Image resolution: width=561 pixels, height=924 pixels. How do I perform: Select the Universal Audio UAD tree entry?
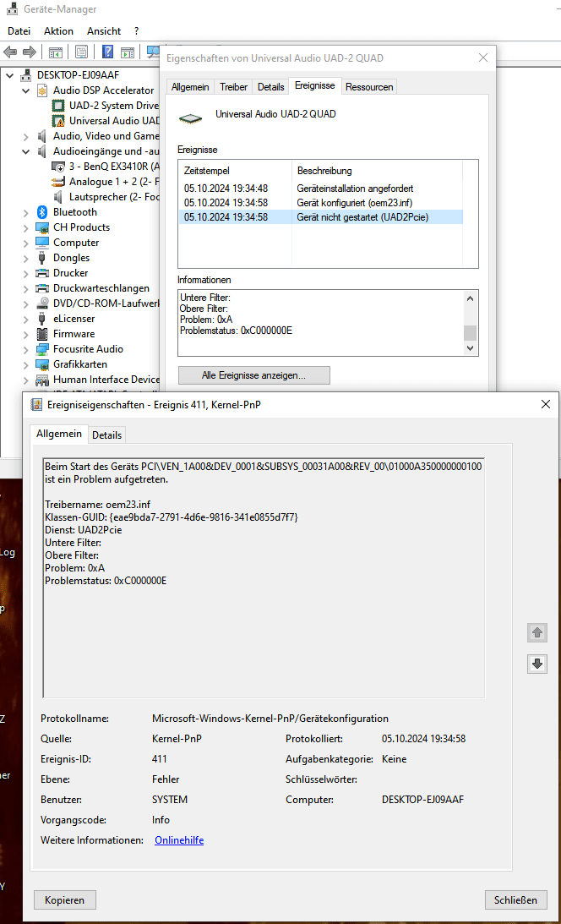[x=115, y=121]
